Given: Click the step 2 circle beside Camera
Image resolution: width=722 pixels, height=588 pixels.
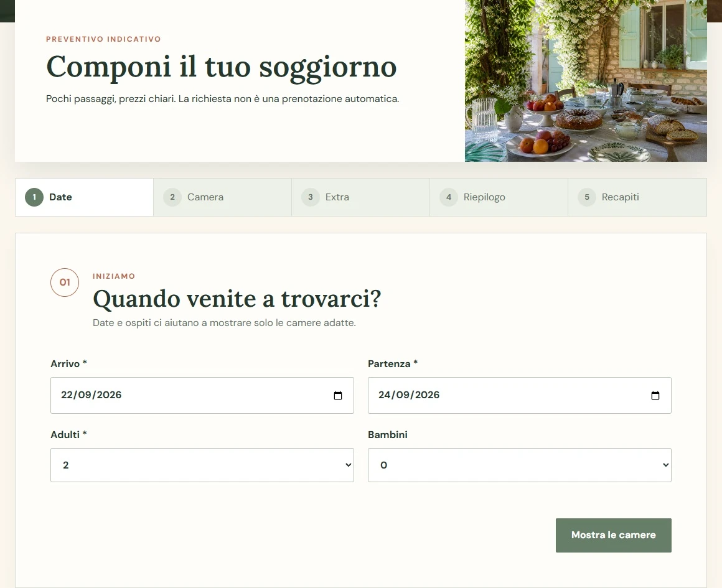Looking at the screenshot, I should click(172, 197).
